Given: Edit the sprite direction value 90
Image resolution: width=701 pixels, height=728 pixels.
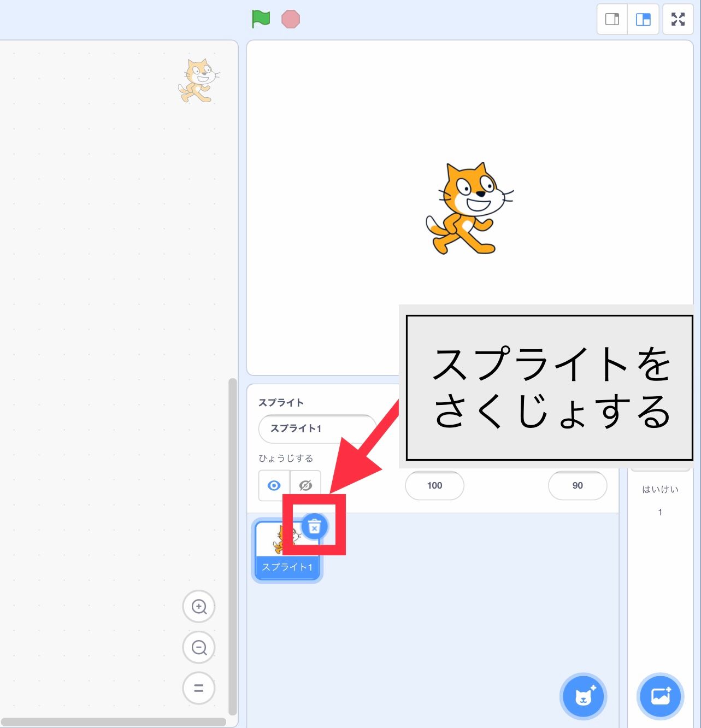Looking at the screenshot, I should point(578,485).
